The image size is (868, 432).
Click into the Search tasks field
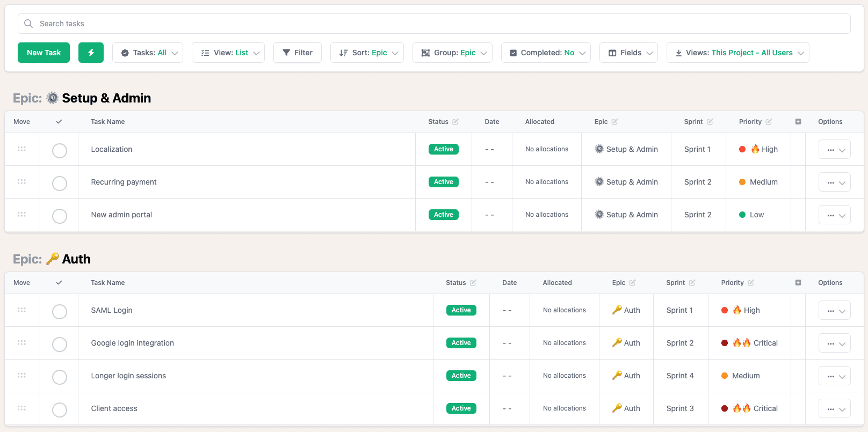(x=434, y=24)
